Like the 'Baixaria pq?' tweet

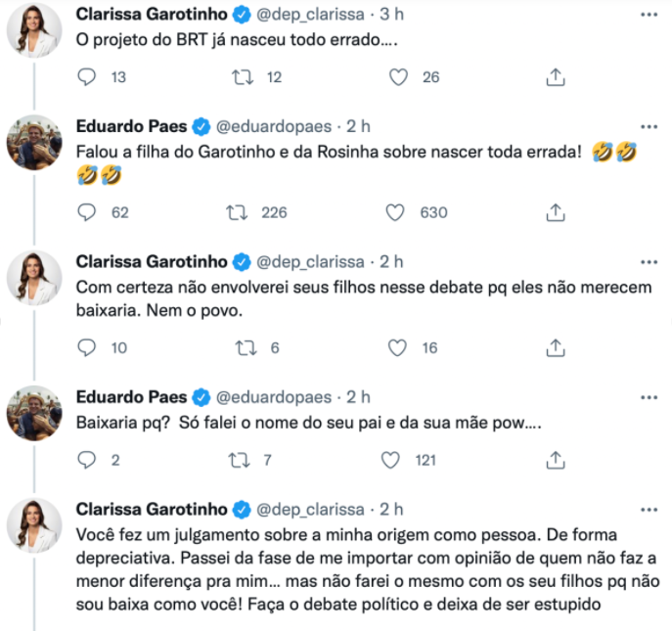[390, 460]
